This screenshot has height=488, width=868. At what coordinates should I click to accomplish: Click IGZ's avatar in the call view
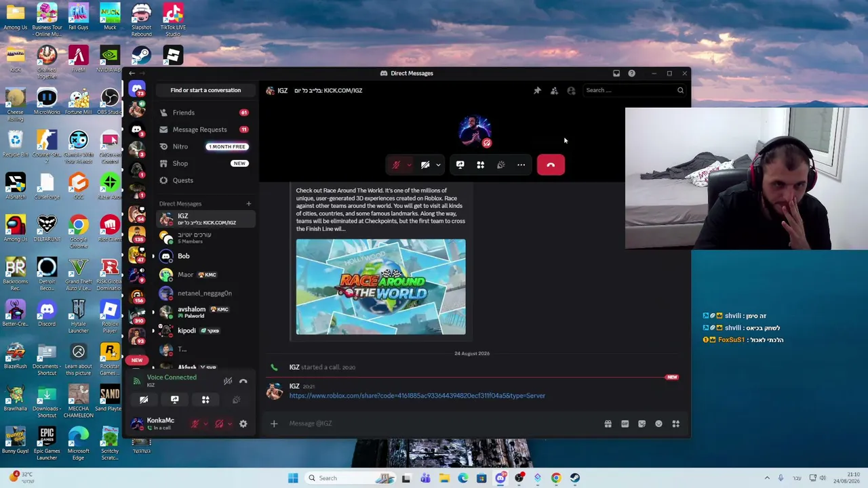tap(475, 131)
